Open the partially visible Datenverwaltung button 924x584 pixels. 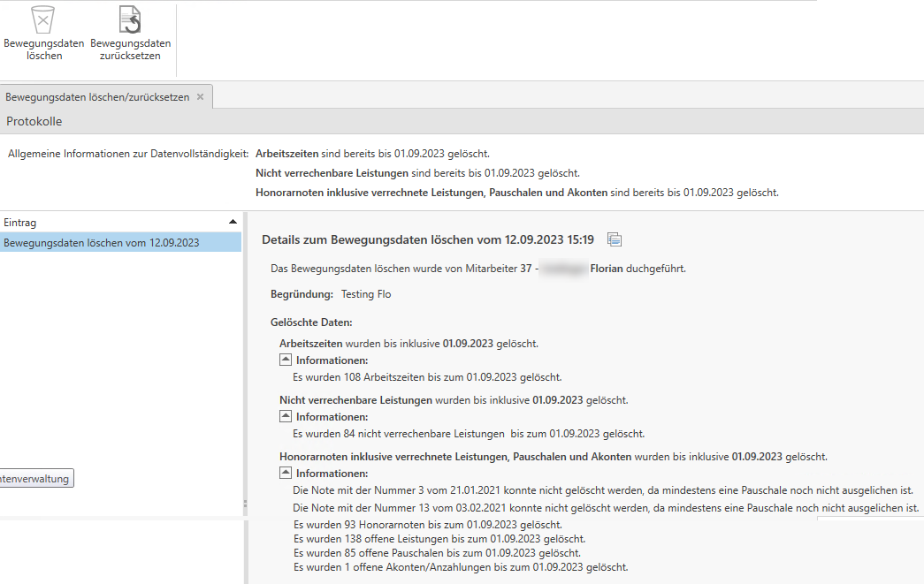pos(35,479)
